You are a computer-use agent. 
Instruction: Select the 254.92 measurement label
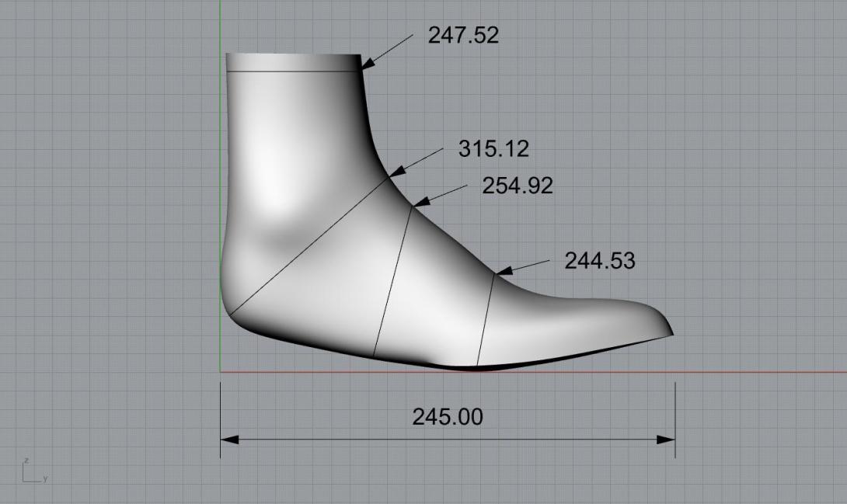point(518,186)
